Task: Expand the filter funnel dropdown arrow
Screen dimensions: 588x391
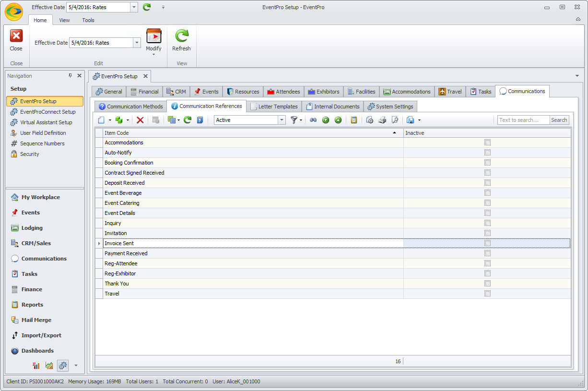Action: (301, 120)
